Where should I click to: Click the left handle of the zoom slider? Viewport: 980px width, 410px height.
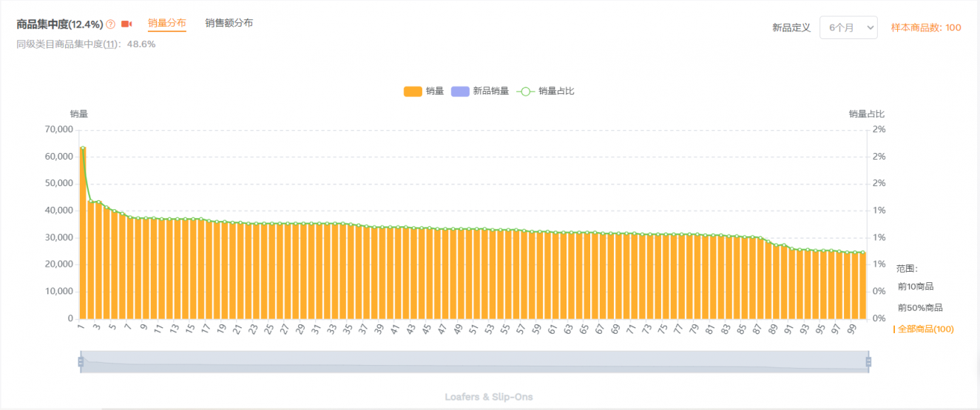[81, 361]
